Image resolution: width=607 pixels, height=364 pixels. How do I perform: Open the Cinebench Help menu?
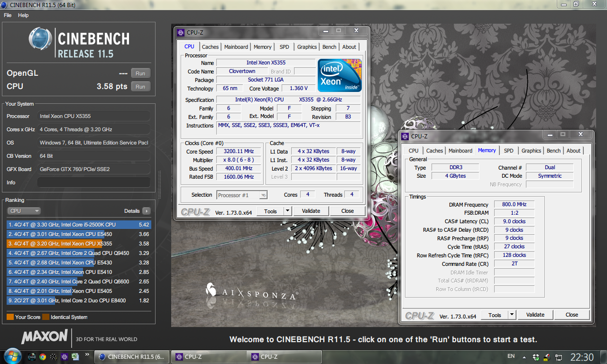[23, 15]
